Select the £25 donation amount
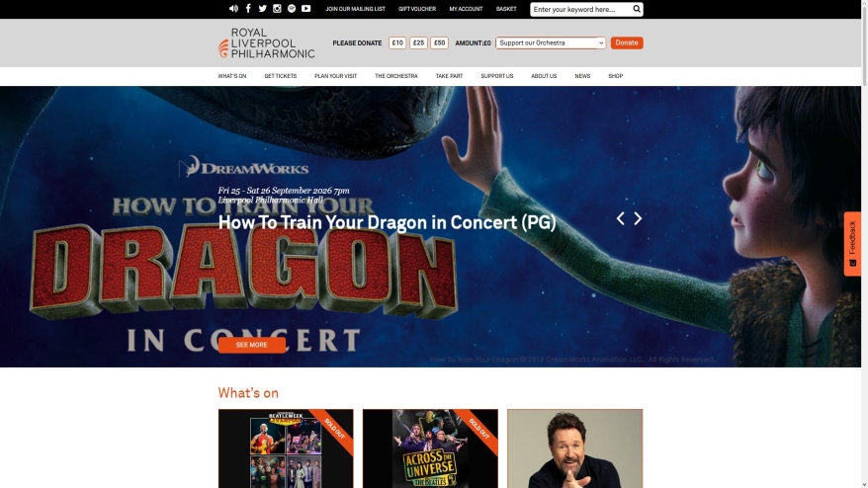 click(418, 42)
